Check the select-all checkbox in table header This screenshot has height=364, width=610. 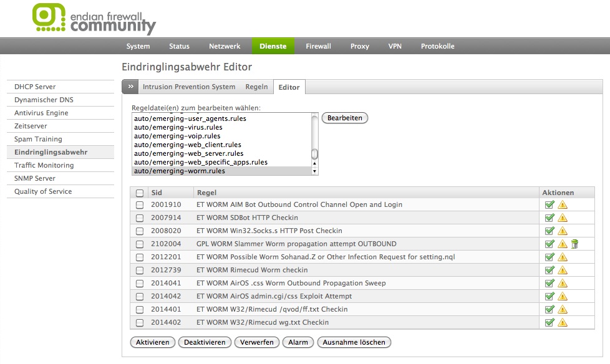point(140,193)
